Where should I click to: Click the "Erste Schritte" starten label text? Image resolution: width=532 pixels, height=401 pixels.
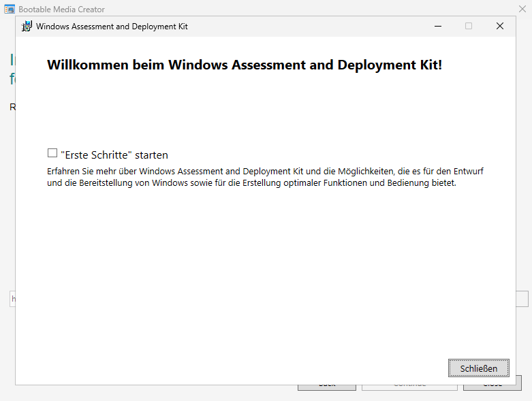pyautogui.click(x=114, y=155)
